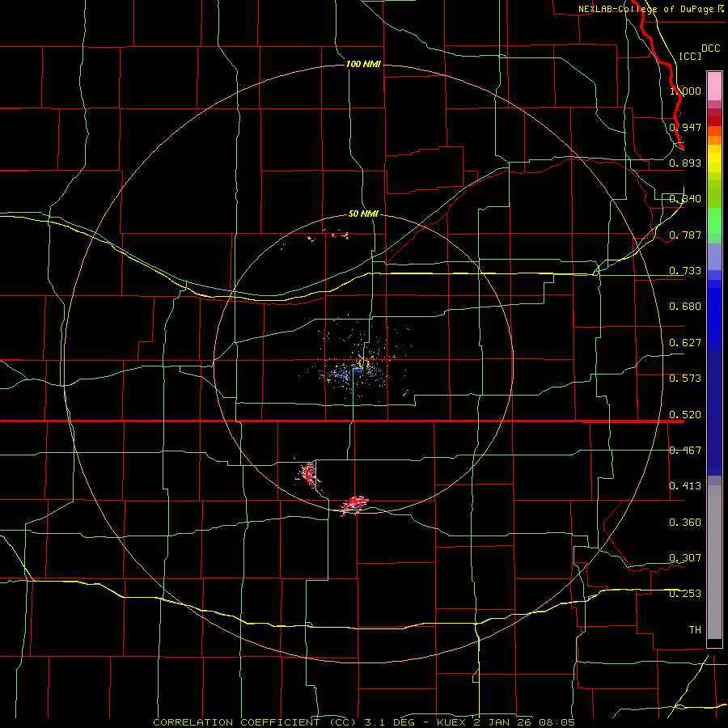This screenshot has height=728, width=728.
Task: Click the DCC label above color scale
Action: click(710, 49)
